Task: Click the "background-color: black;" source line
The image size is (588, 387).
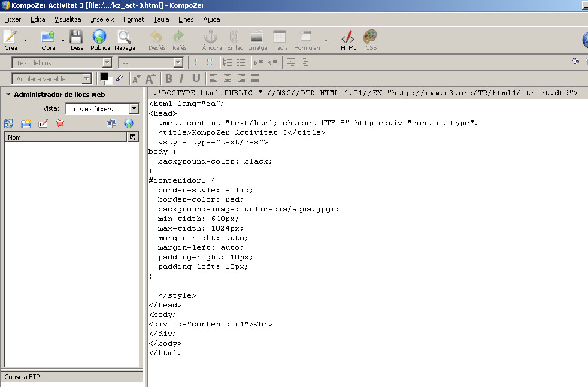Action: point(215,161)
